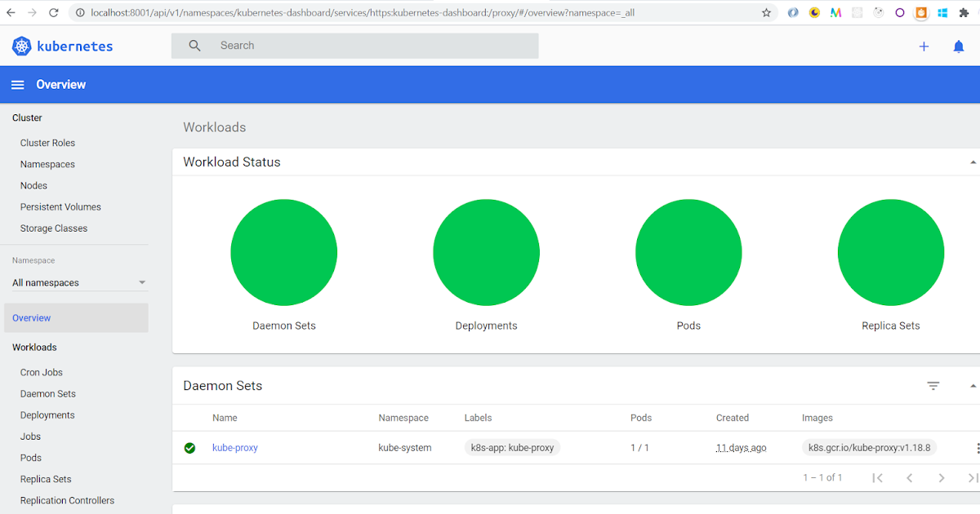This screenshot has height=514, width=980.
Task: Collapse the Workload Status card
Action: [973, 162]
